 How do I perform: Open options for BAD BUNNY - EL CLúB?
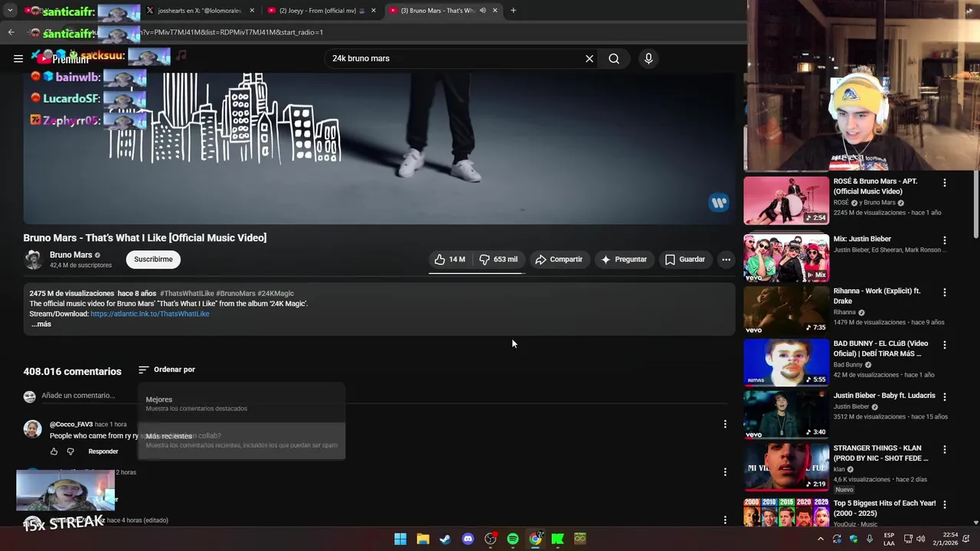point(945,345)
